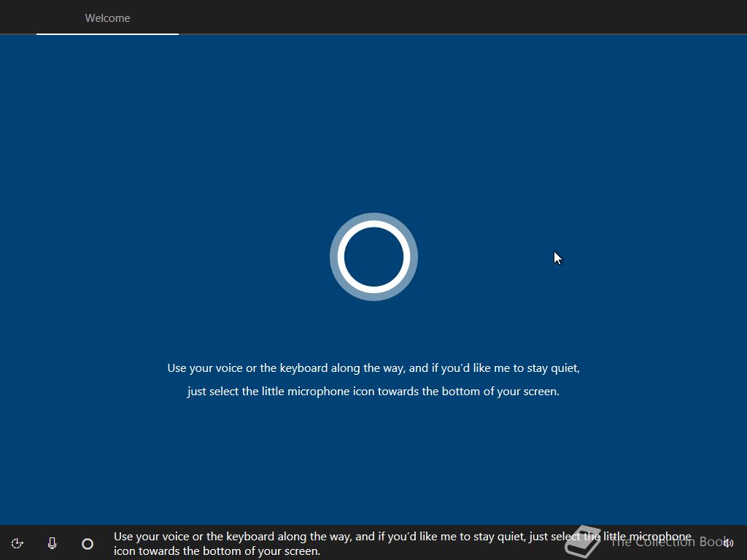The height and width of the screenshot is (560, 747).
Task: Select the Welcome tab
Action: (x=107, y=18)
